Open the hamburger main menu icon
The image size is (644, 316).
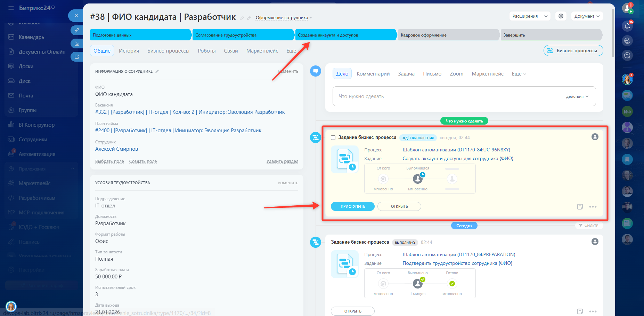pyautogui.click(x=11, y=8)
